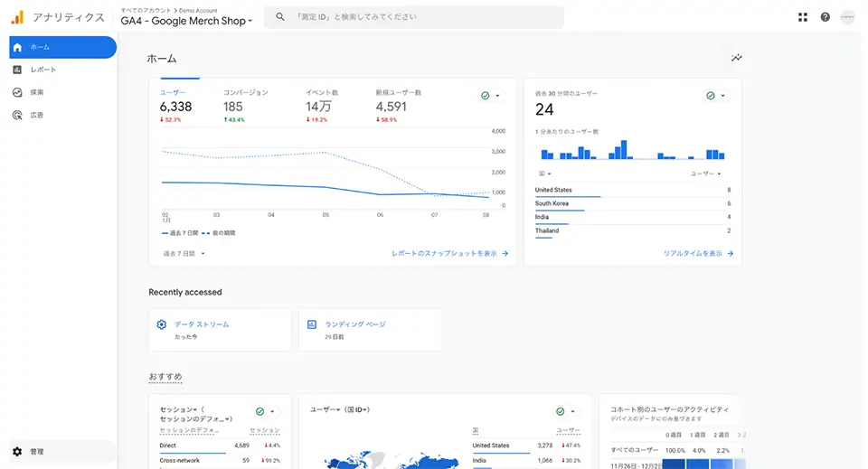Viewport: 868px width, 469px height.
Task: Click the Cross-network row
Action: pyautogui.click(x=220, y=460)
